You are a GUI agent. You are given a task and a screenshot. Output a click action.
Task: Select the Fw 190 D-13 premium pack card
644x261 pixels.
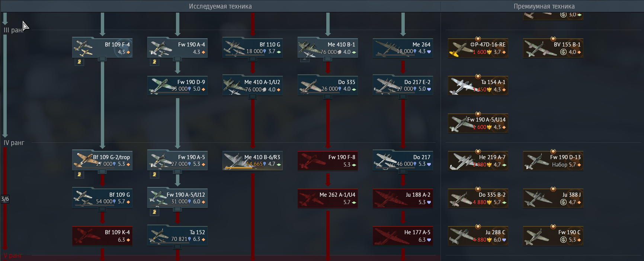coord(553,161)
